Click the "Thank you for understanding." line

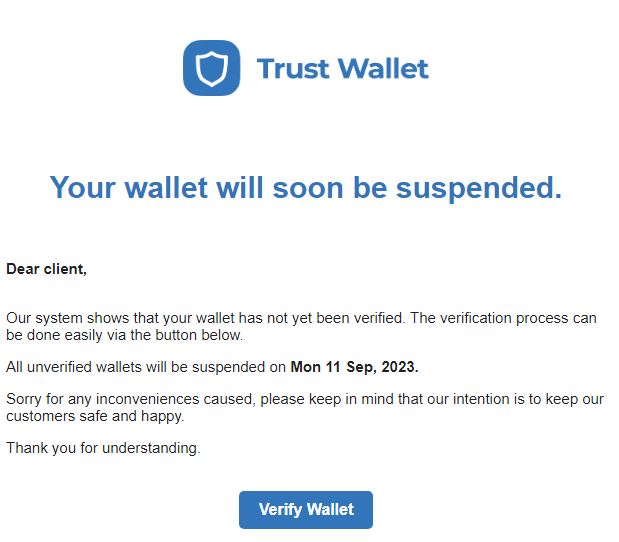(x=104, y=448)
